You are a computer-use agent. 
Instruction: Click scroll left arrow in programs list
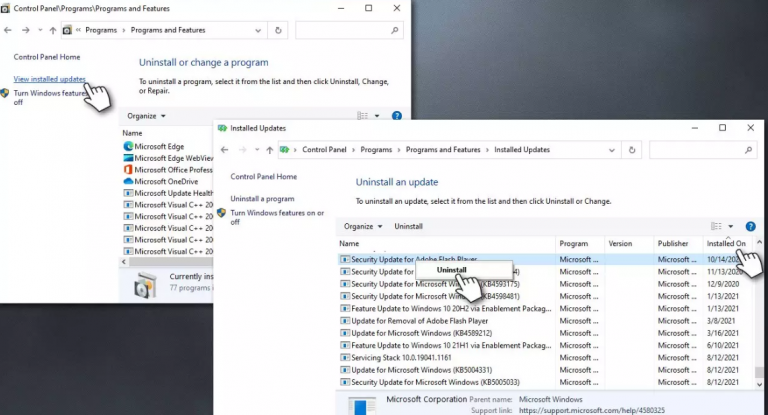click(x=124, y=262)
